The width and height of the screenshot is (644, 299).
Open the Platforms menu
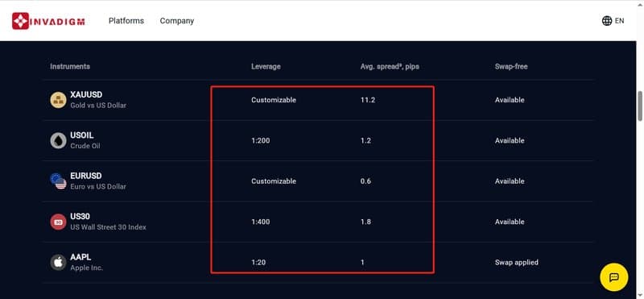[x=126, y=21]
